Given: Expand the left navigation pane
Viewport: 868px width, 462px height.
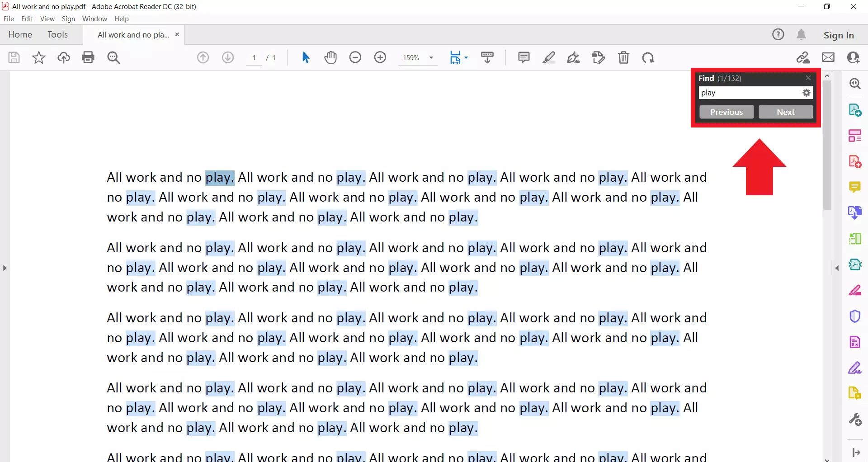Looking at the screenshot, I should pos(5,268).
